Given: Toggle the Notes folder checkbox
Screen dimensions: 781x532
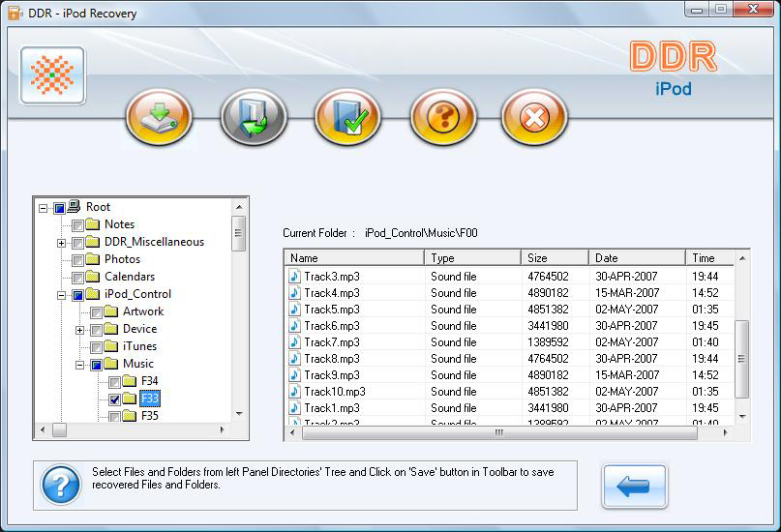Looking at the screenshot, I should [x=77, y=226].
